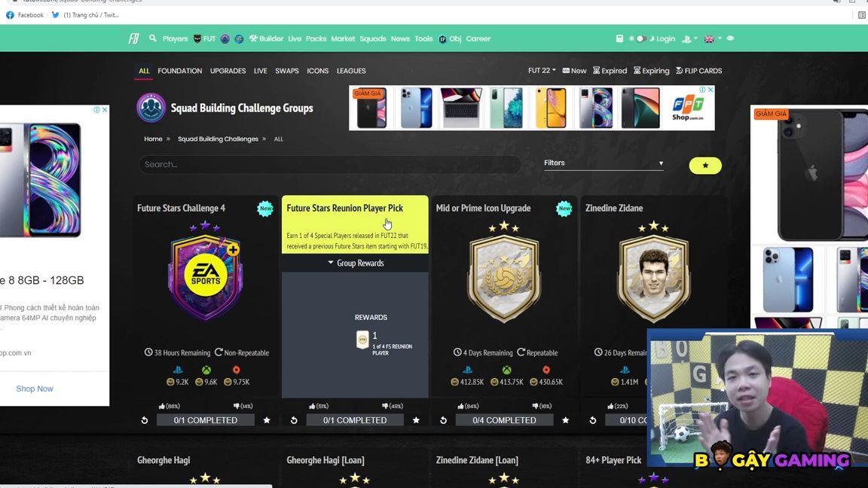Click 0/1 COMPLETED bar under Reunion Player Pick

pyautogui.click(x=355, y=420)
